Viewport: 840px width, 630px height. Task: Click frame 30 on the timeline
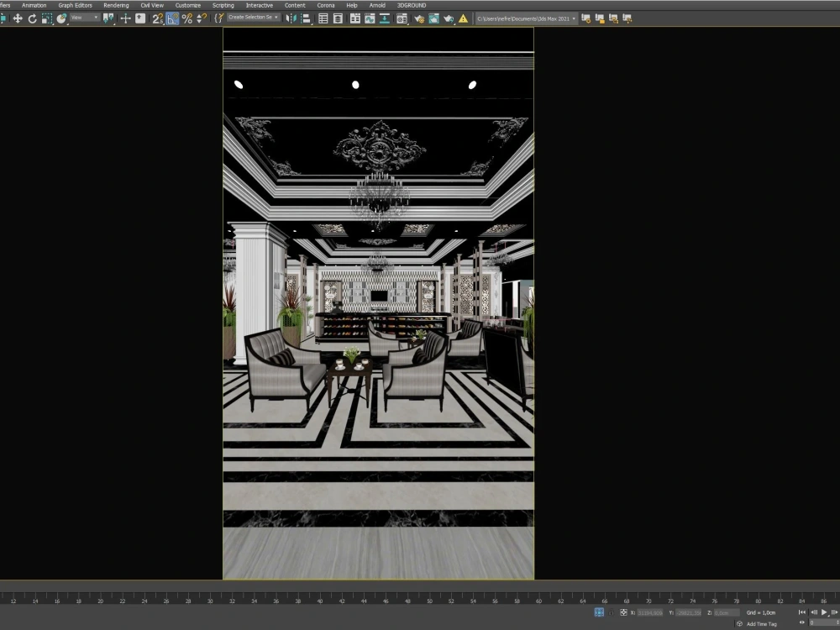(210, 601)
